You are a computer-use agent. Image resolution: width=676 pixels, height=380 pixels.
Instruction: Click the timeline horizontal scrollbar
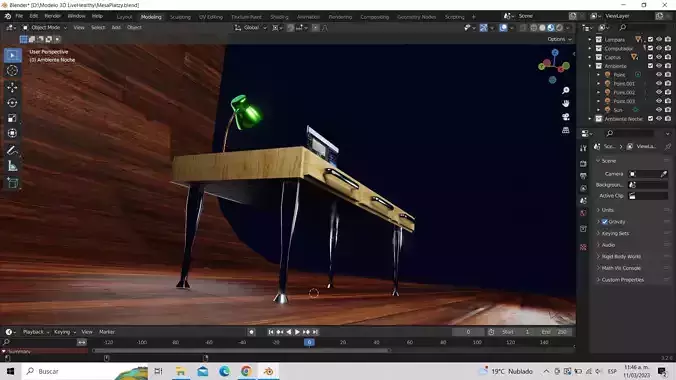pyautogui.click(x=241, y=351)
